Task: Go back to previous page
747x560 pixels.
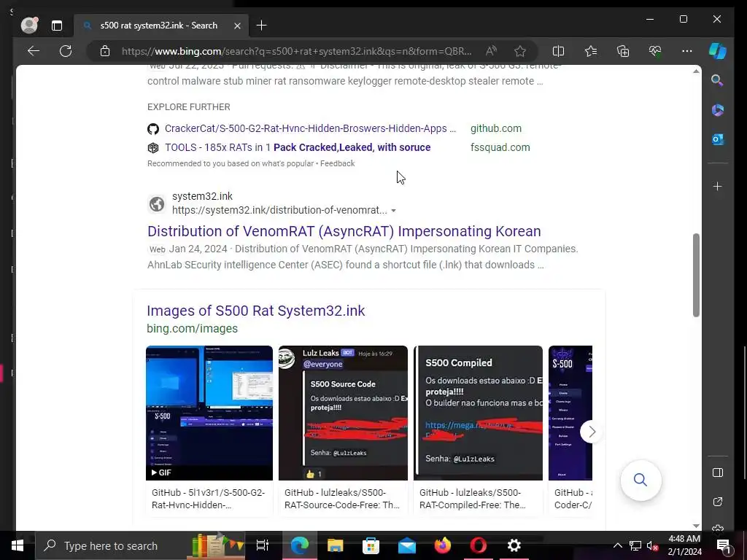Action: click(x=34, y=51)
